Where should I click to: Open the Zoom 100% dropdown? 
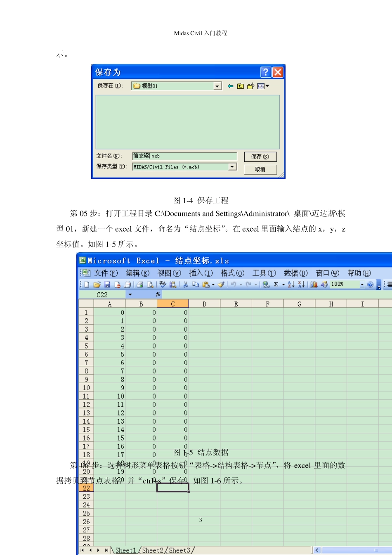click(x=362, y=285)
